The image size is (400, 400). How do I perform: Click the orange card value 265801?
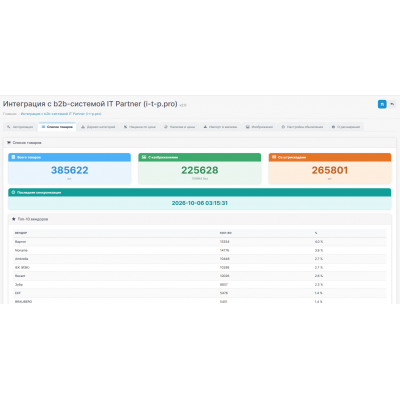coord(330,170)
